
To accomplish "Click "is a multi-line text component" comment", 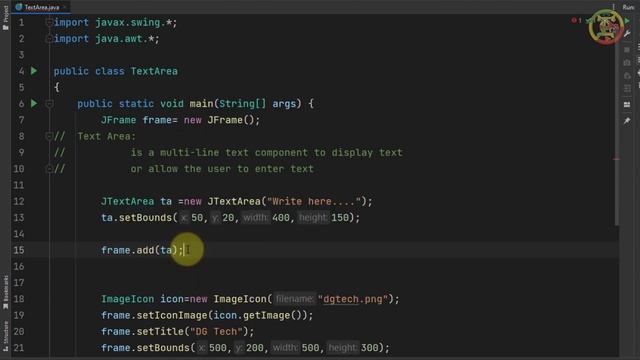I will click(x=267, y=153).
